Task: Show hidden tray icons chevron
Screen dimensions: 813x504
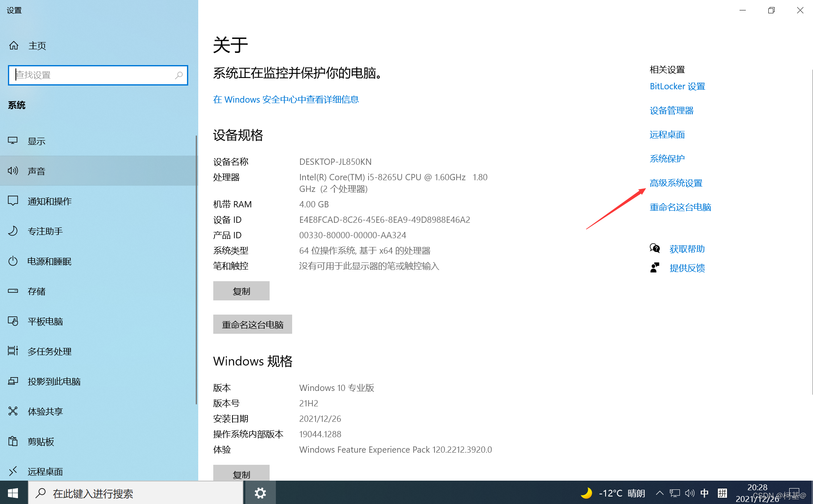Action: 660,493
